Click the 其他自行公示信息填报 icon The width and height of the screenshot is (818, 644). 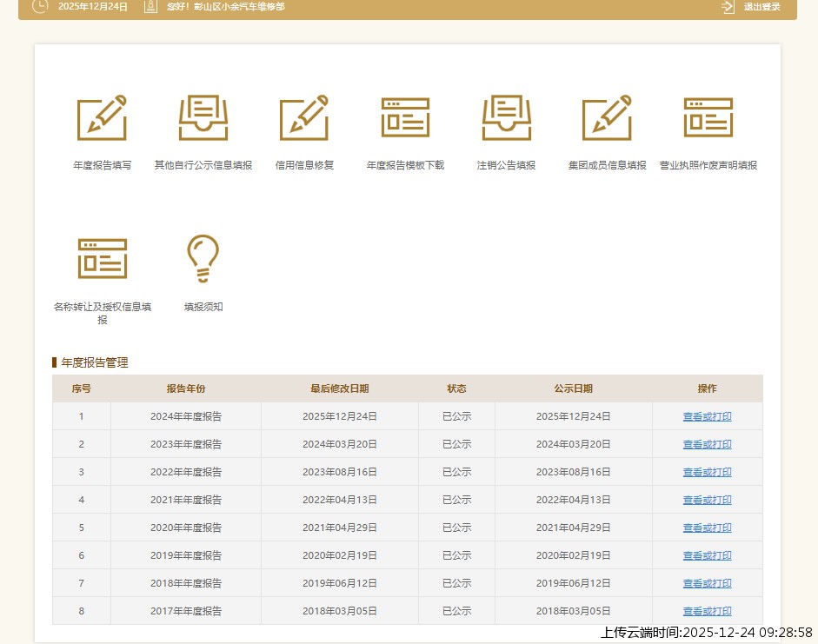[203, 118]
